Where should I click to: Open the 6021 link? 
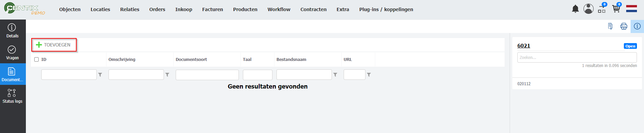(524, 46)
